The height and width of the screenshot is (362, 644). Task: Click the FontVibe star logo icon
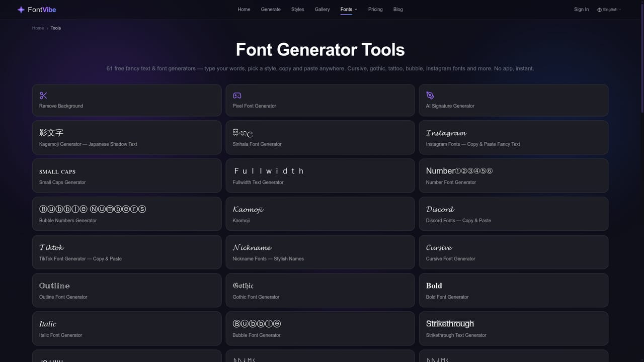21,10
